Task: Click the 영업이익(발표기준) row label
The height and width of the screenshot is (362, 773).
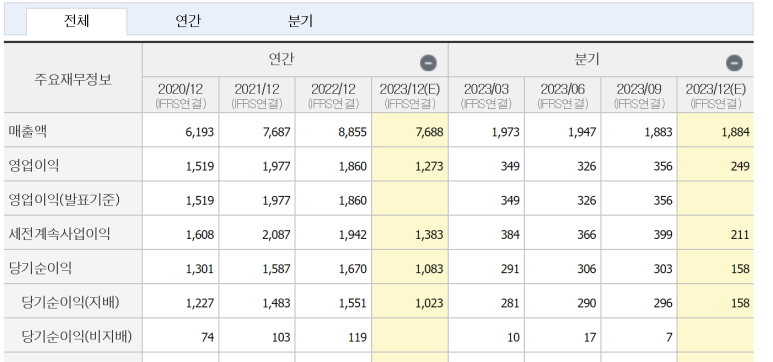Action: (x=64, y=200)
